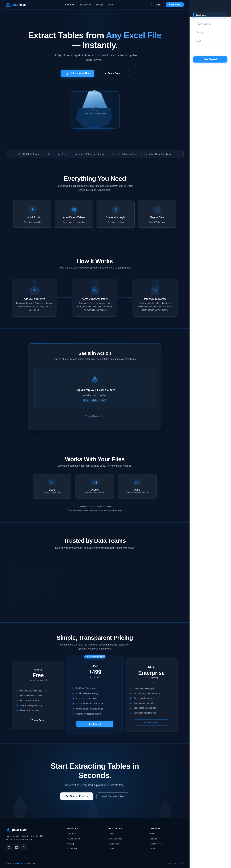Click the Contact Sales button

[151, 722]
